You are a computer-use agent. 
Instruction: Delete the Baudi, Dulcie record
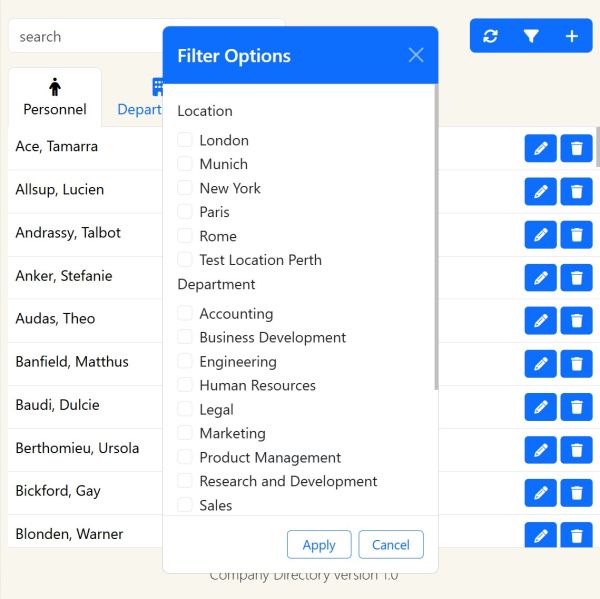(576, 406)
